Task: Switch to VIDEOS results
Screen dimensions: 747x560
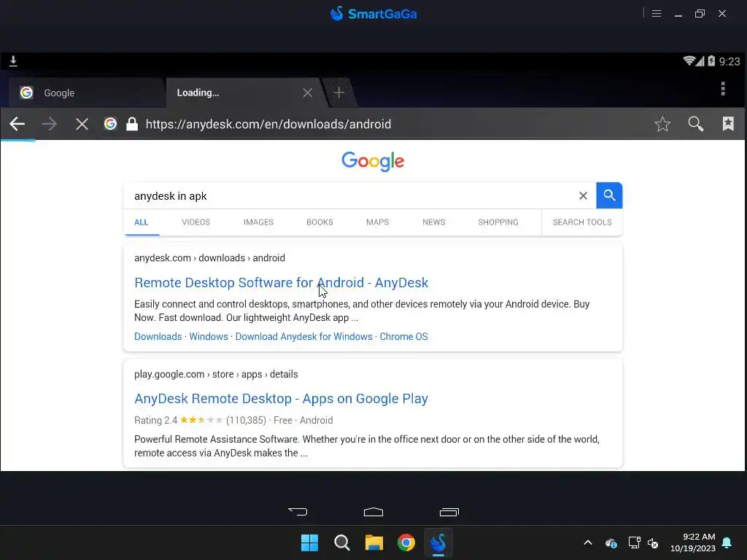Action: pos(196,222)
